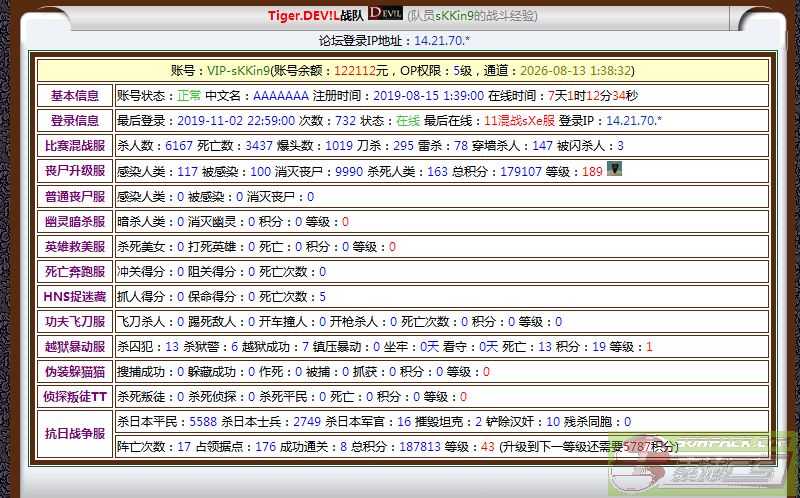Click the 11混战sXe服 last-online server

tap(519, 121)
